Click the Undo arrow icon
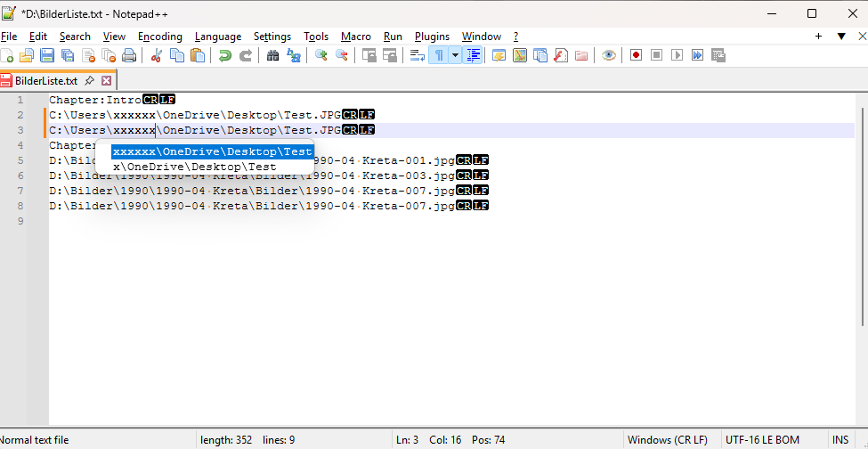 click(x=224, y=55)
